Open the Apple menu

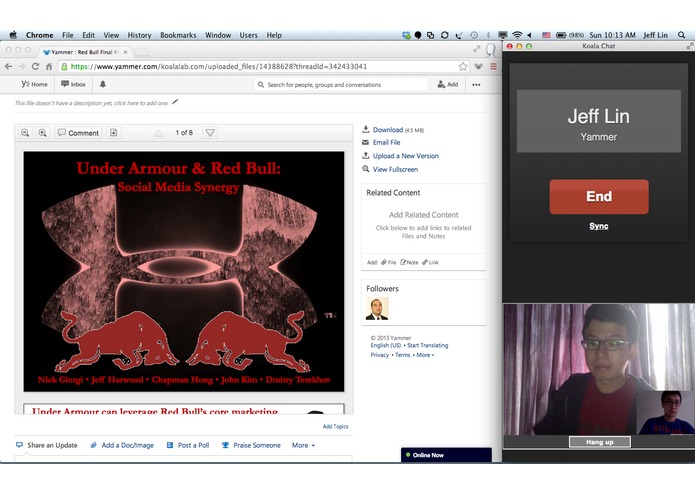pos(13,35)
